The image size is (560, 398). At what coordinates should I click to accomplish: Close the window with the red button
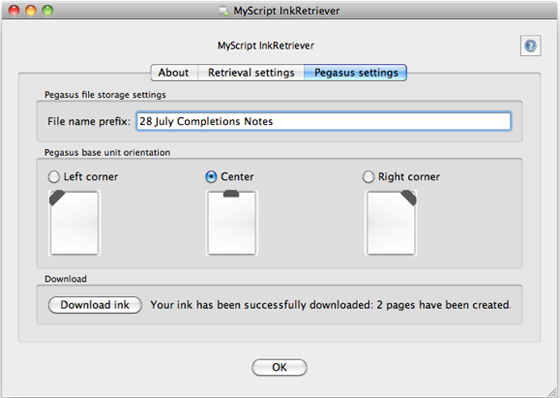[x=14, y=11]
